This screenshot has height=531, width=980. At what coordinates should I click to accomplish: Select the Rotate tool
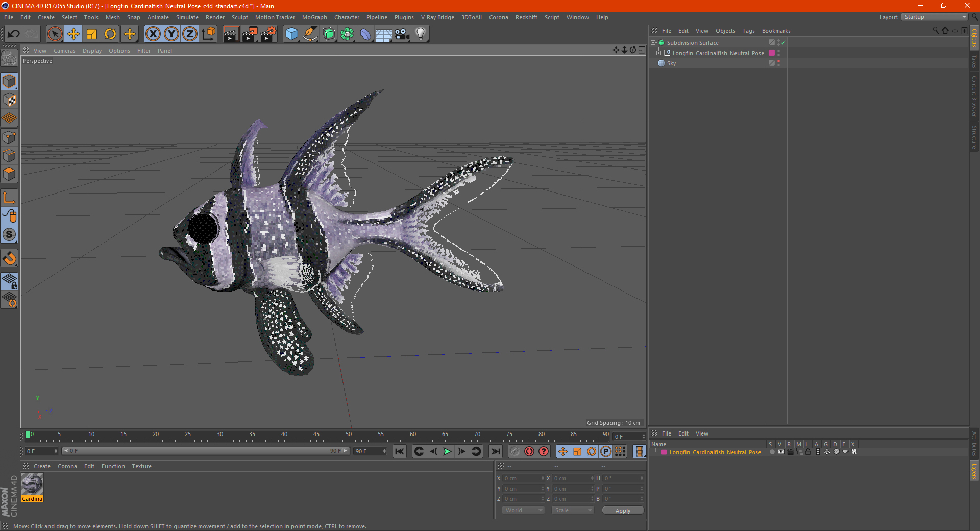(110, 34)
